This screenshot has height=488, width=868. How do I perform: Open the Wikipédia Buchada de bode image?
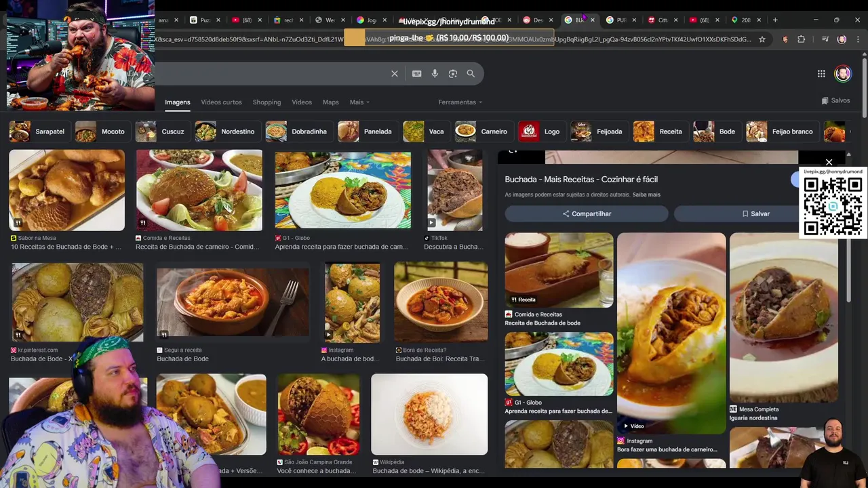429,414
